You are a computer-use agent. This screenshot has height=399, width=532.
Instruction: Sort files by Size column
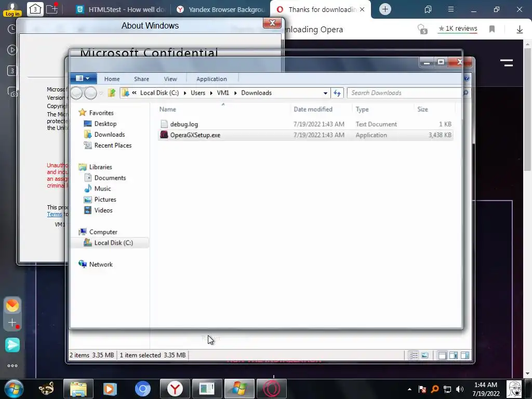click(x=434, y=109)
